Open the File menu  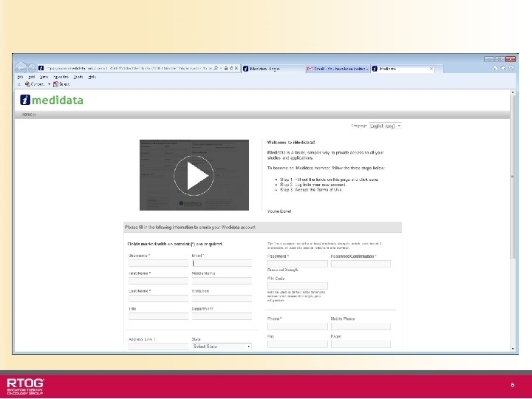pos(21,77)
